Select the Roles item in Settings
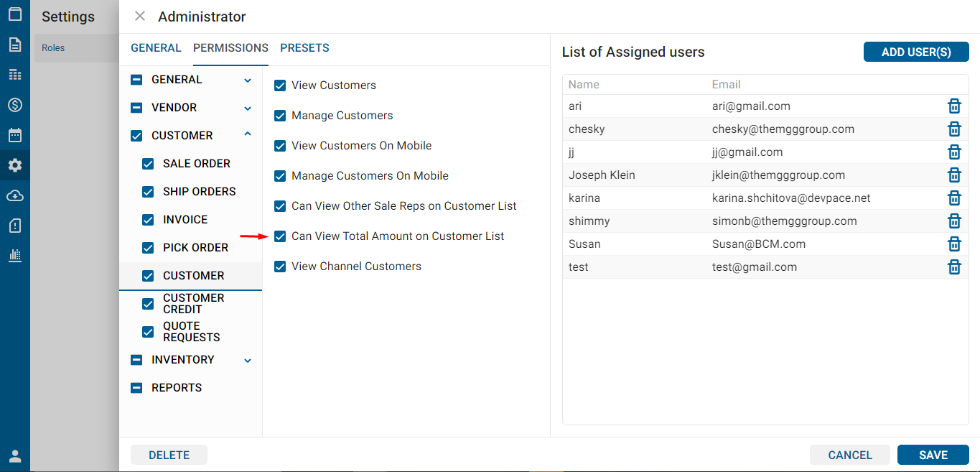Screen dimensions: 980x472 53,48
